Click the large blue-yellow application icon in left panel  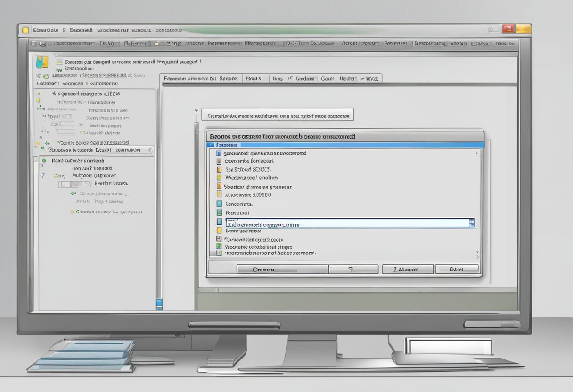pyautogui.click(x=42, y=62)
